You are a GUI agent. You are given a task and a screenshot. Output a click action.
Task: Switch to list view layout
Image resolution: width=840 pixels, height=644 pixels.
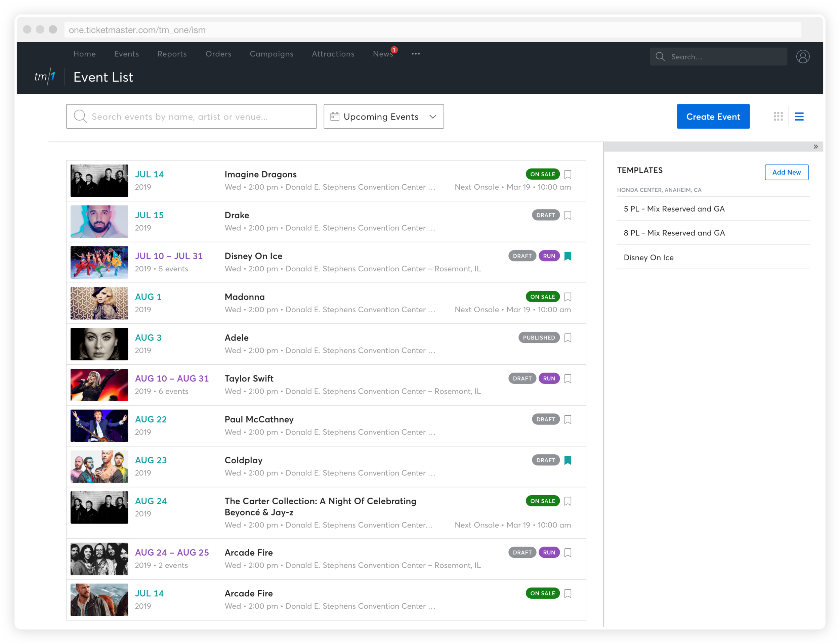tap(799, 116)
